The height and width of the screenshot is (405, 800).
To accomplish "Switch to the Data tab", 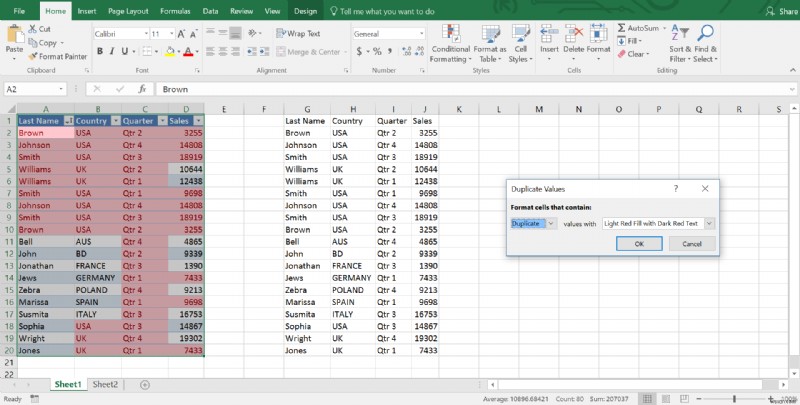I will tap(210, 11).
